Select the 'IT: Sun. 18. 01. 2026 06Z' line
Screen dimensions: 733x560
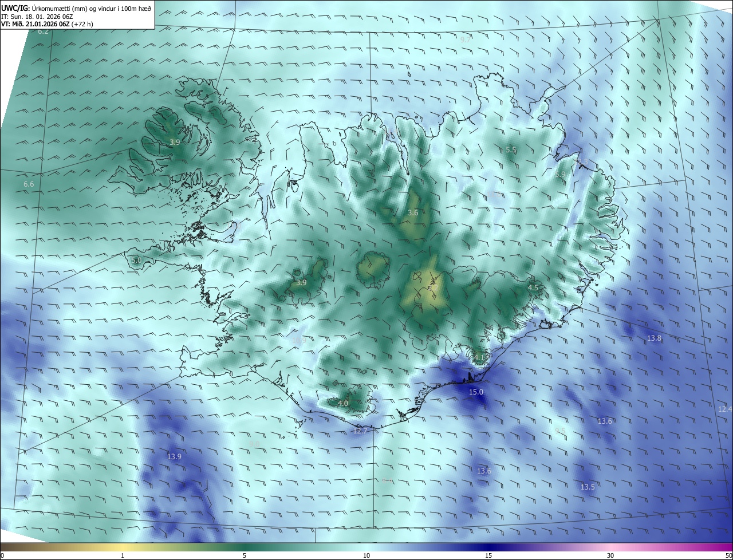(x=37, y=17)
